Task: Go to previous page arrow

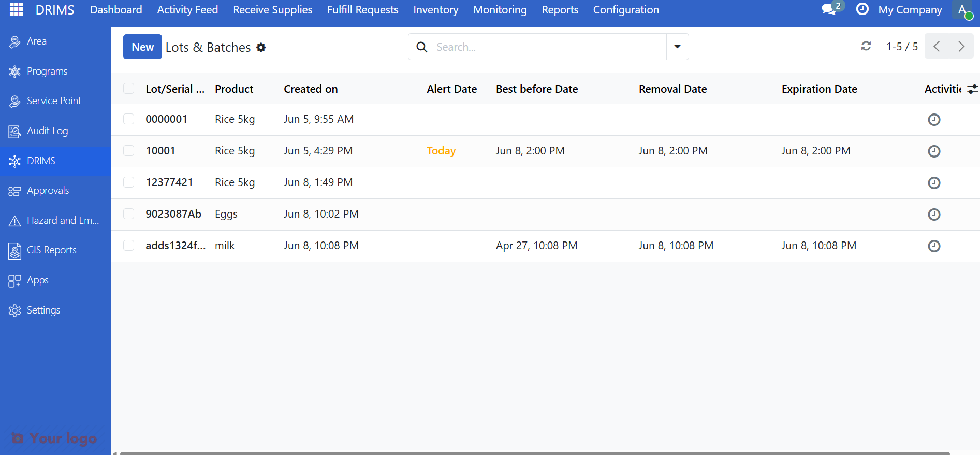Action: tap(937, 47)
